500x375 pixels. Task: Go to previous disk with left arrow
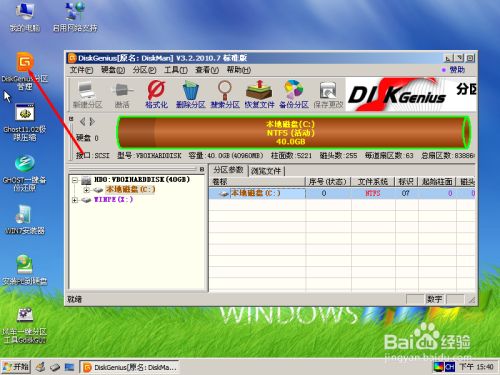tap(82, 122)
